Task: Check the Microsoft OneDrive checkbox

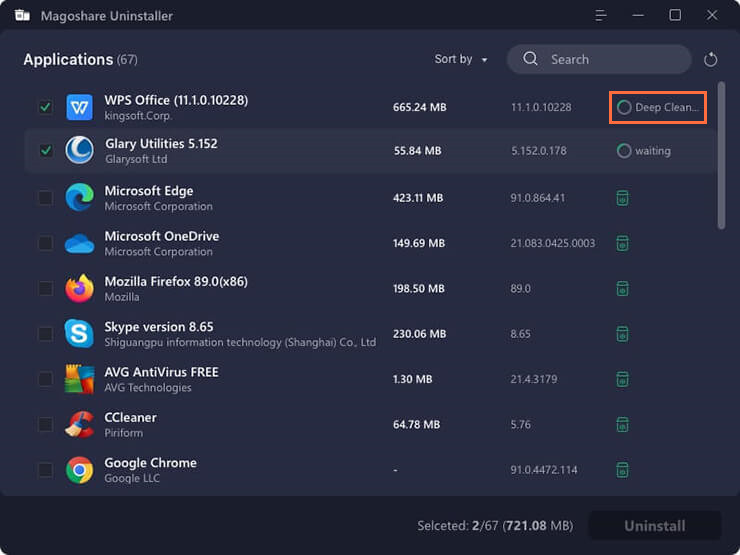Action: click(45, 243)
